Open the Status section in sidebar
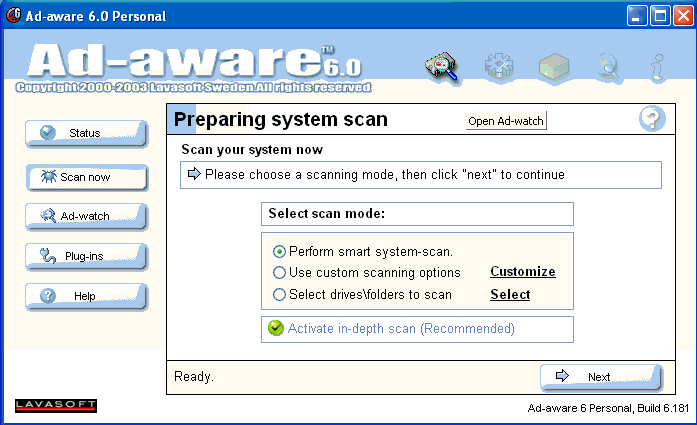The height and width of the screenshot is (425, 697). click(x=85, y=133)
